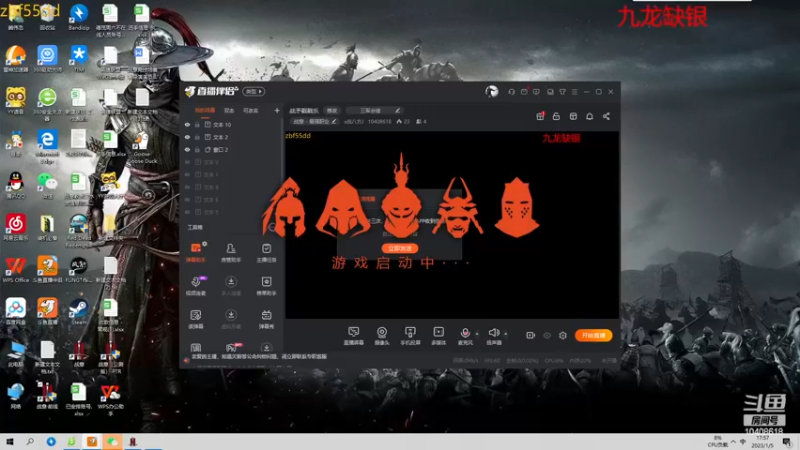The height and width of the screenshot is (450, 800).
Task: Toggle lock on 文本 2 layer
Action: tap(197, 137)
